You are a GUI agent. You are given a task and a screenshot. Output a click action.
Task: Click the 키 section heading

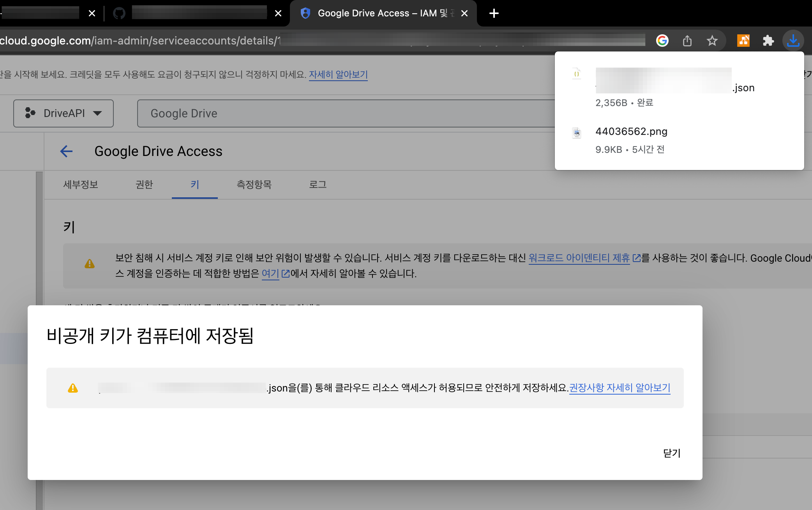point(69,227)
